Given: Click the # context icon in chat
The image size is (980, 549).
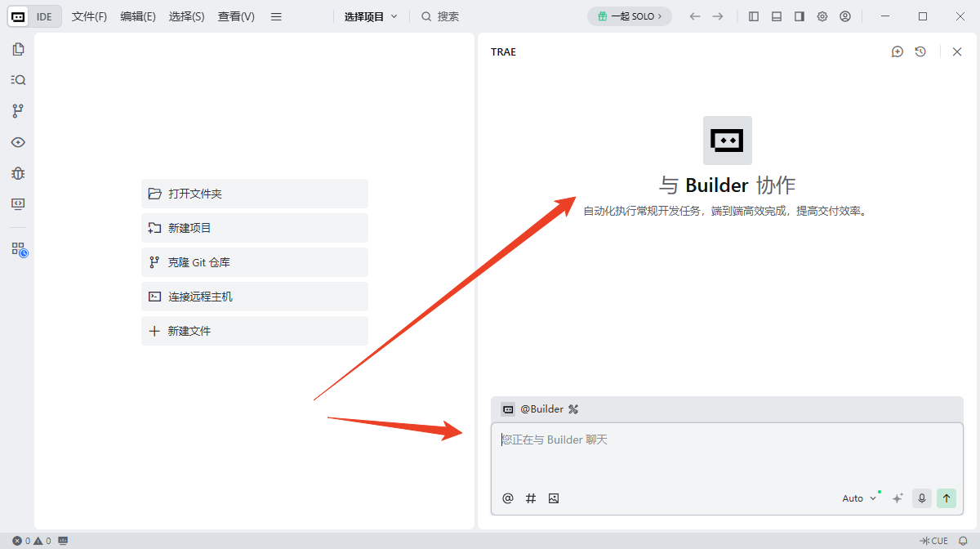Looking at the screenshot, I should (x=531, y=498).
